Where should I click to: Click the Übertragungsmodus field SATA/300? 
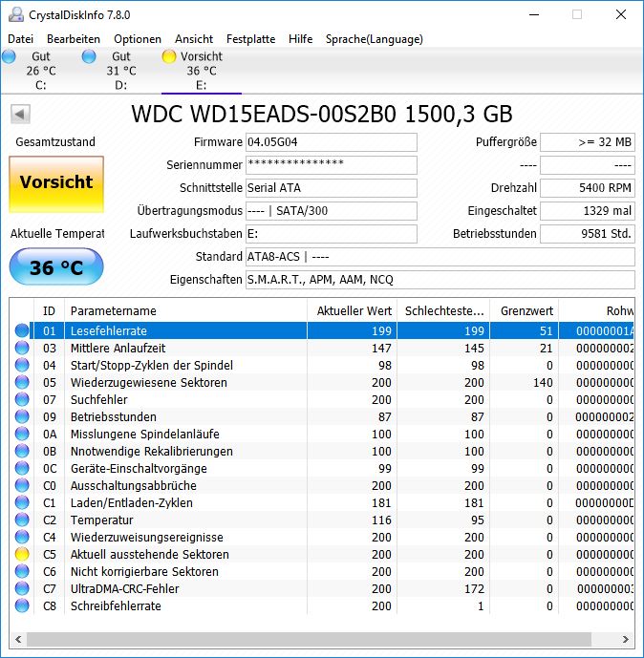coord(332,211)
